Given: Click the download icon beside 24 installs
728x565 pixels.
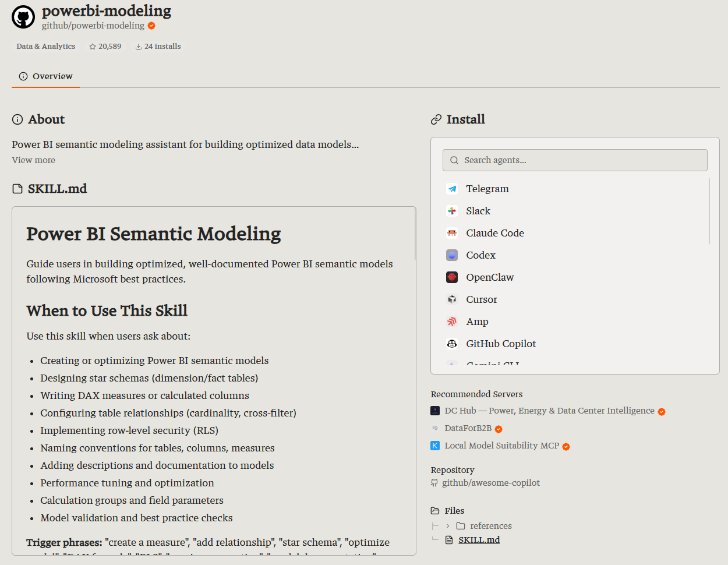Looking at the screenshot, I should (139, 47).
